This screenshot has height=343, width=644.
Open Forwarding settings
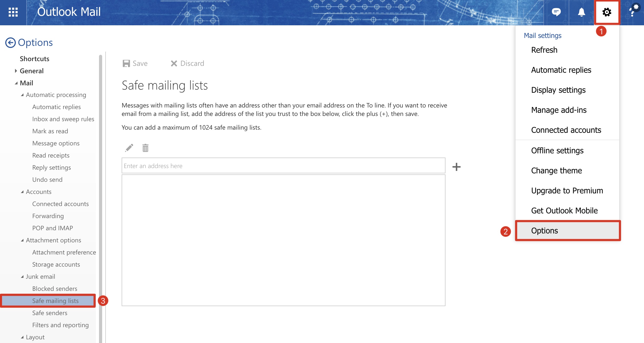click(x=48, y=216)
